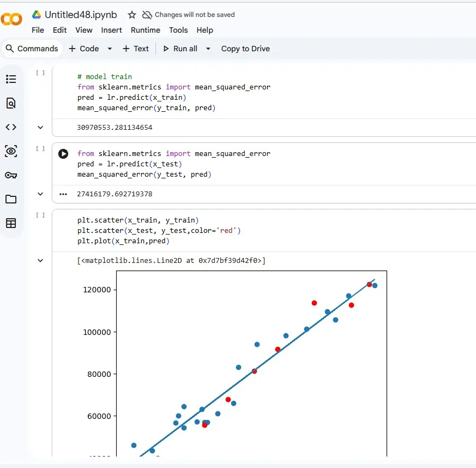Open the find and replace panel
476x468 pixels.
click(x=12, y=103)
